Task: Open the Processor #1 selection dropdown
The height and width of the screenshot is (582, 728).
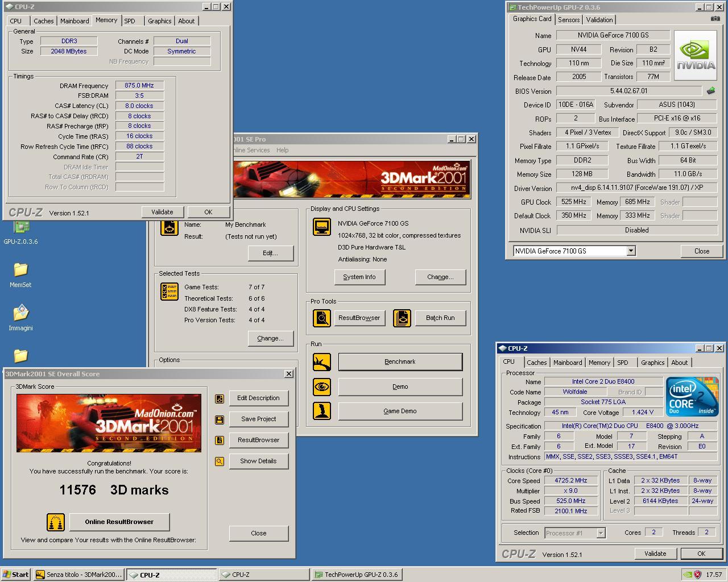Action: pyautogui.click(x=601, y=533)
